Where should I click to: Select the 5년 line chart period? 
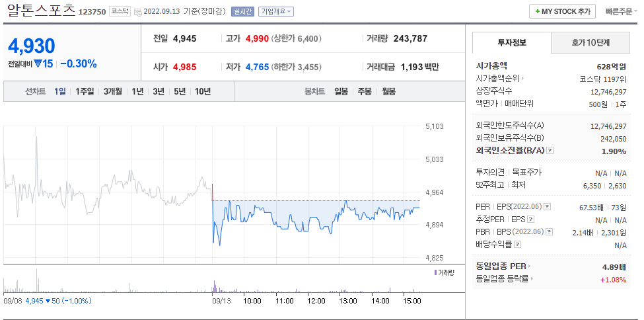(x=180, y=91)
